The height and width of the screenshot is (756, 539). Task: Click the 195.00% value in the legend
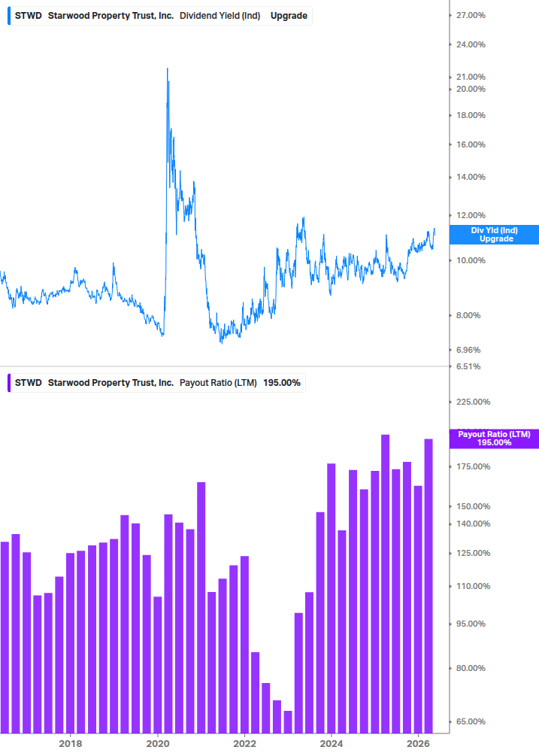coord(282,383)
